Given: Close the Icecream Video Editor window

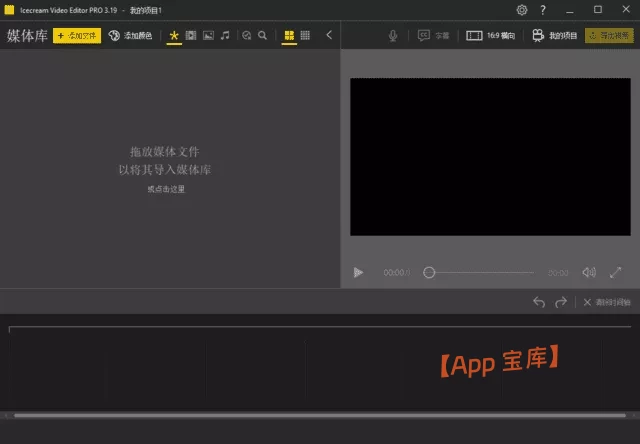Looking at the screenshot, I should [626, 9].
